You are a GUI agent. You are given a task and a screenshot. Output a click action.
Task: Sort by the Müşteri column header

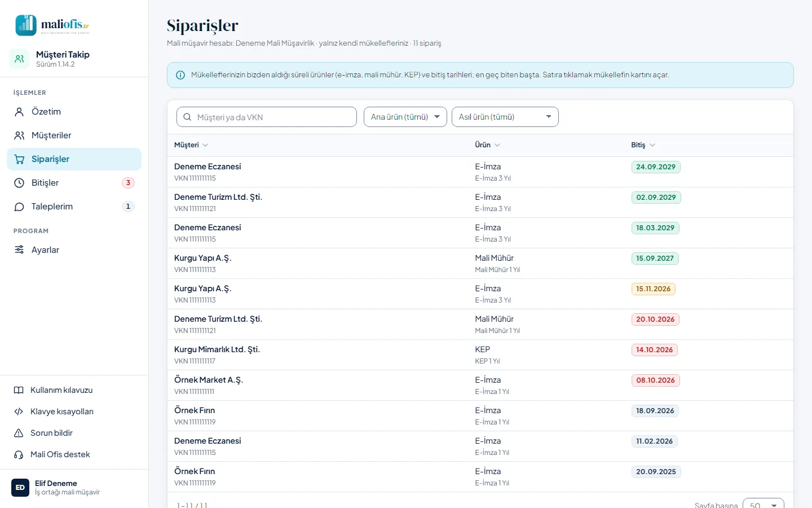pos(191,145)
